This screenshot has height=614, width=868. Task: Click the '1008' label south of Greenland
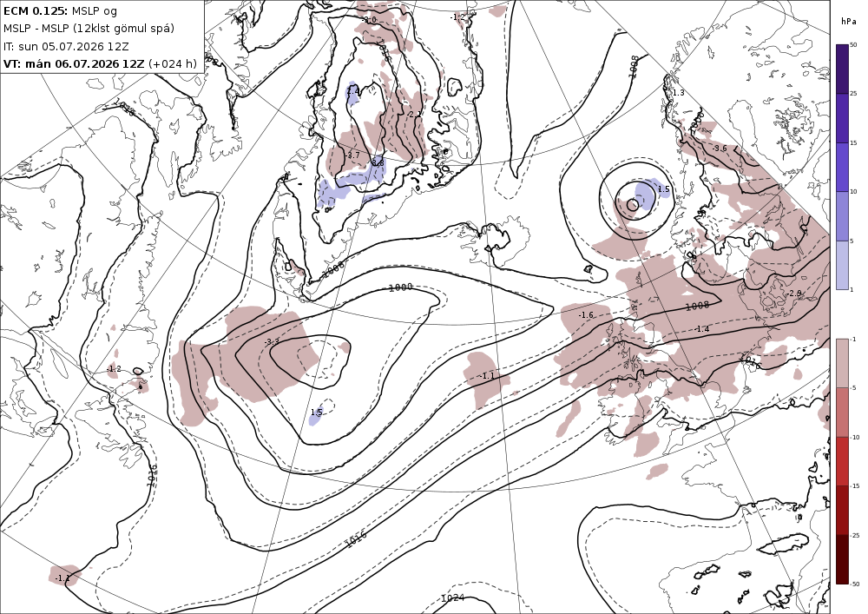point(334,268)
